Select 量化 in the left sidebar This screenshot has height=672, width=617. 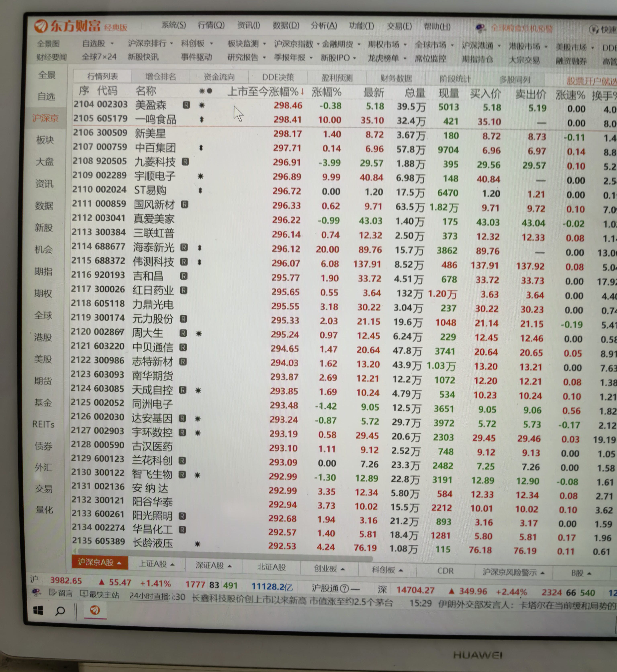tap(44, 510)
